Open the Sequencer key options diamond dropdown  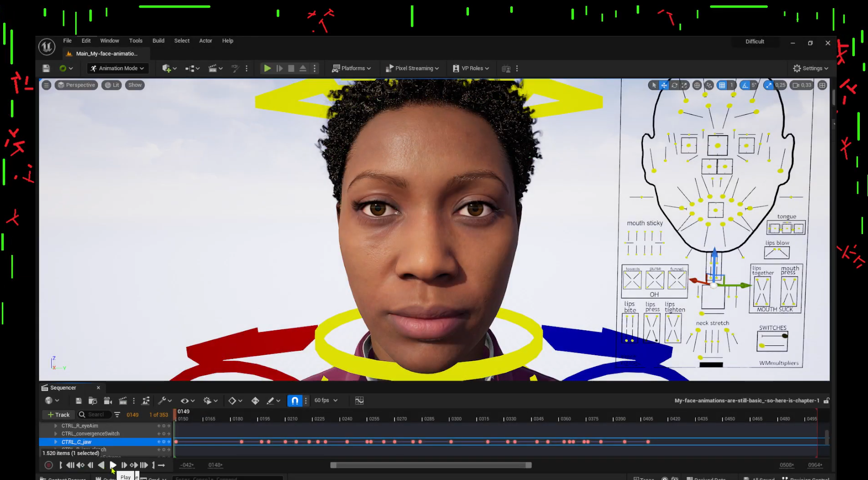click(235, 401)
